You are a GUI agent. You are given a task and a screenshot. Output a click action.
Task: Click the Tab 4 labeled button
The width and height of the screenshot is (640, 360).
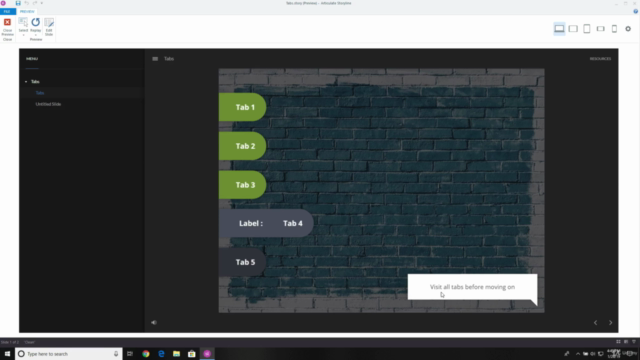point(266,223)
